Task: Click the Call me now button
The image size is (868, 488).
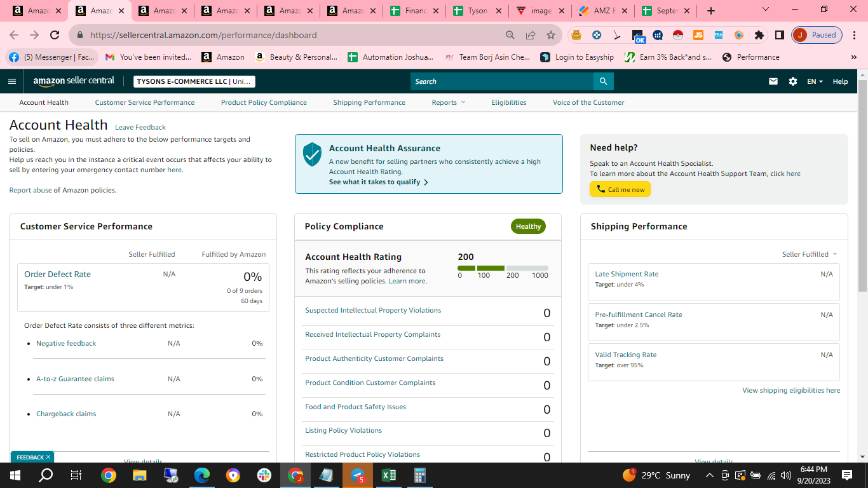Action: pyautogui.click(x=620, y=189)
